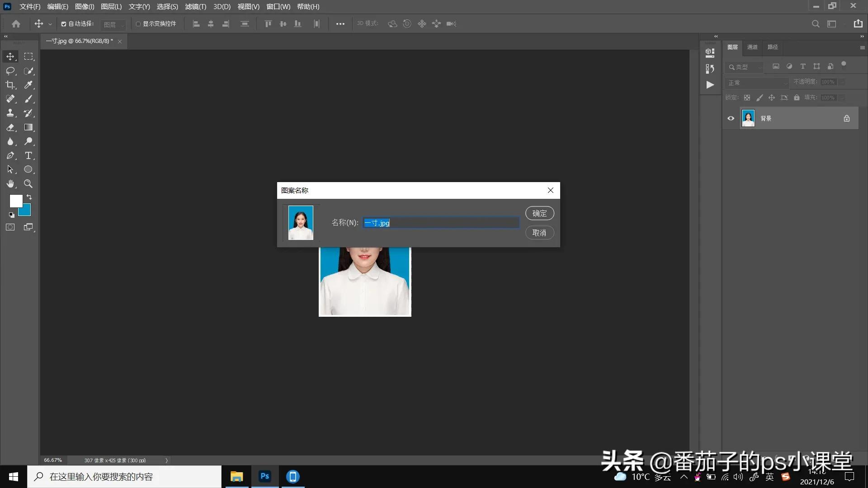Select the Zoom tool

(x=28, y=184)
